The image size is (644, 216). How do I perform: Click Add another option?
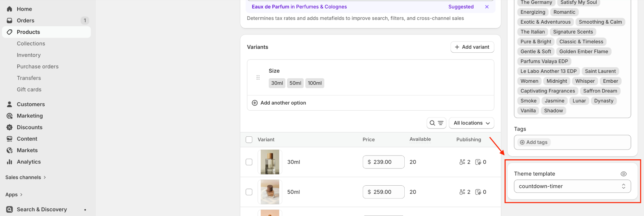tap(283, 103)
